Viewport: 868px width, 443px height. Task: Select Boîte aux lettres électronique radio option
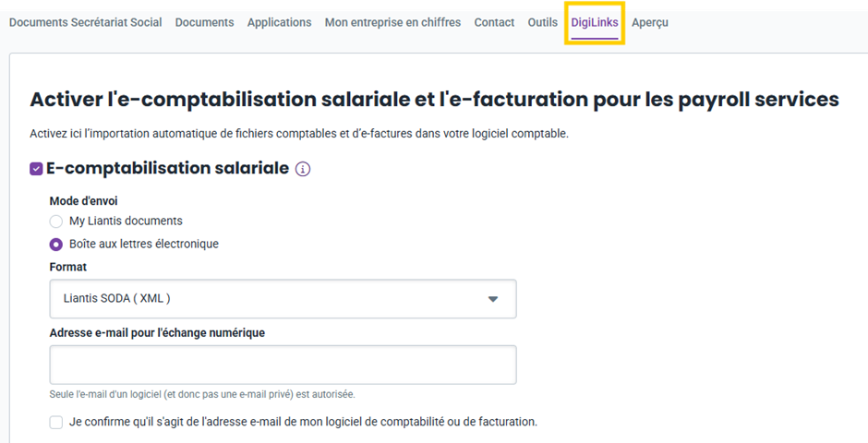tap(56, 245)
